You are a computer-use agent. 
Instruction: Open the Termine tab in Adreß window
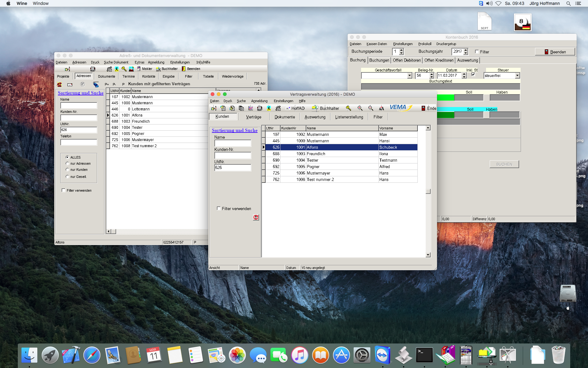(129, 76)
